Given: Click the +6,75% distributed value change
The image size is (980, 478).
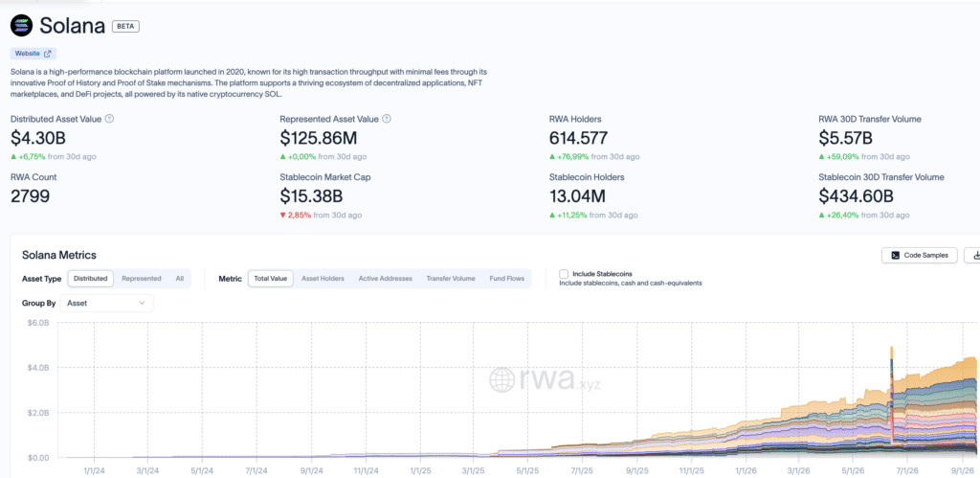Looking at the screenshot, I should point(28,157).
